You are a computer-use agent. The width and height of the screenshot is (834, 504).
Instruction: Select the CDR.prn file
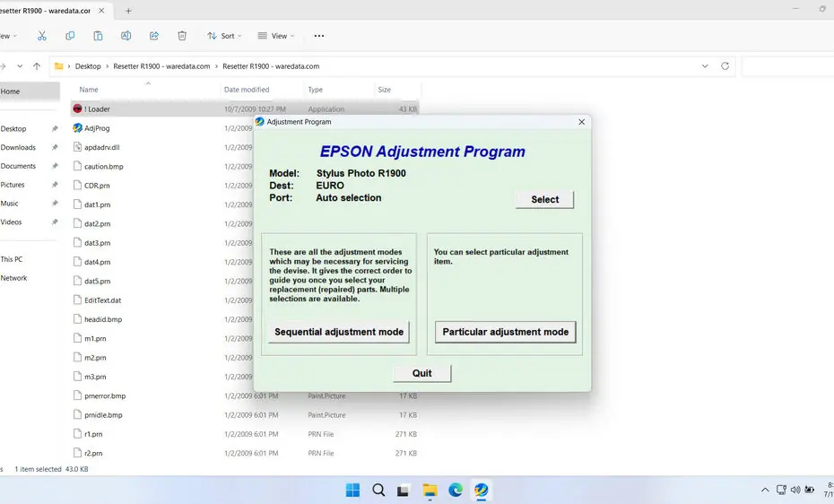(x=97, y=186)
